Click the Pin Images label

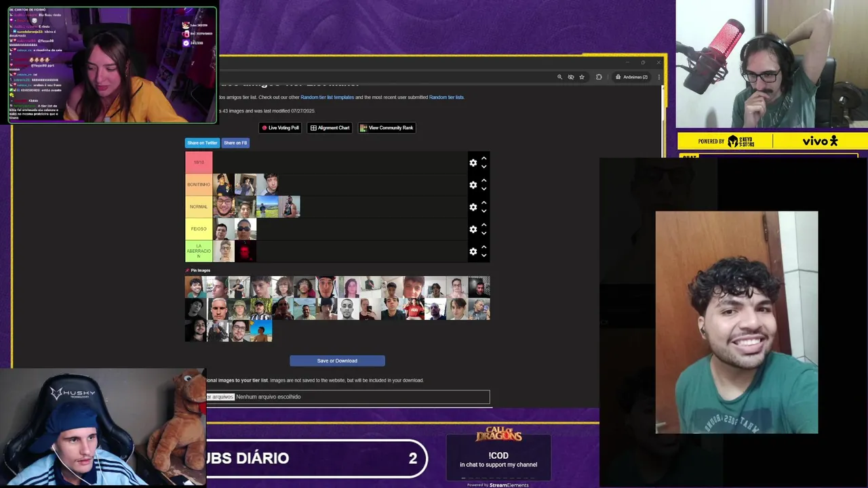200,270
